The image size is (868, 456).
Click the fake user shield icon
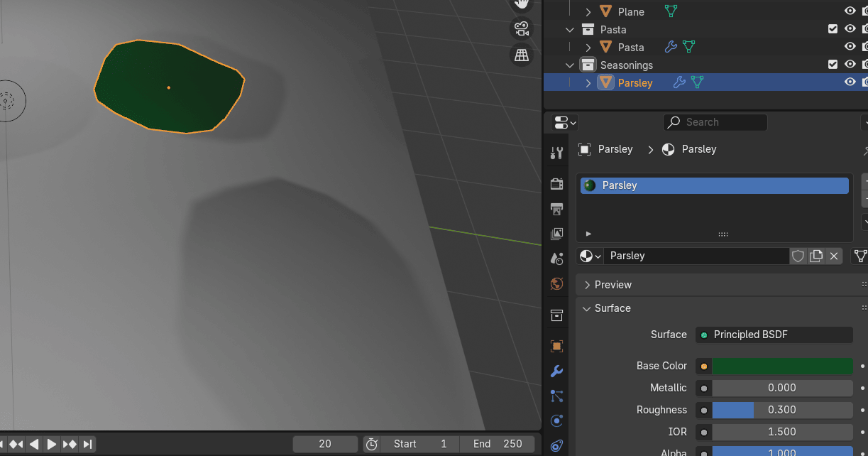point(798,256)
